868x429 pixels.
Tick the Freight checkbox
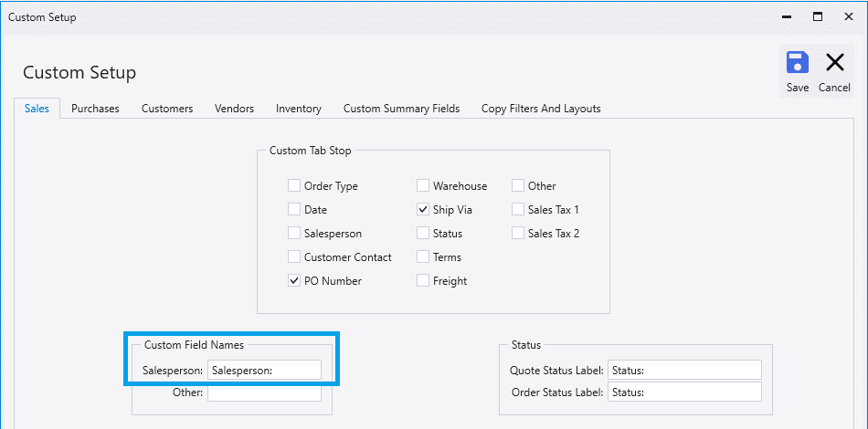click(423, 281)
